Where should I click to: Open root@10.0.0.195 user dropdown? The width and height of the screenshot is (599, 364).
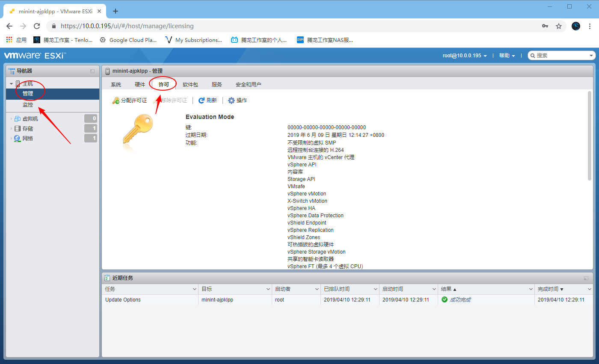coord(465,56)
